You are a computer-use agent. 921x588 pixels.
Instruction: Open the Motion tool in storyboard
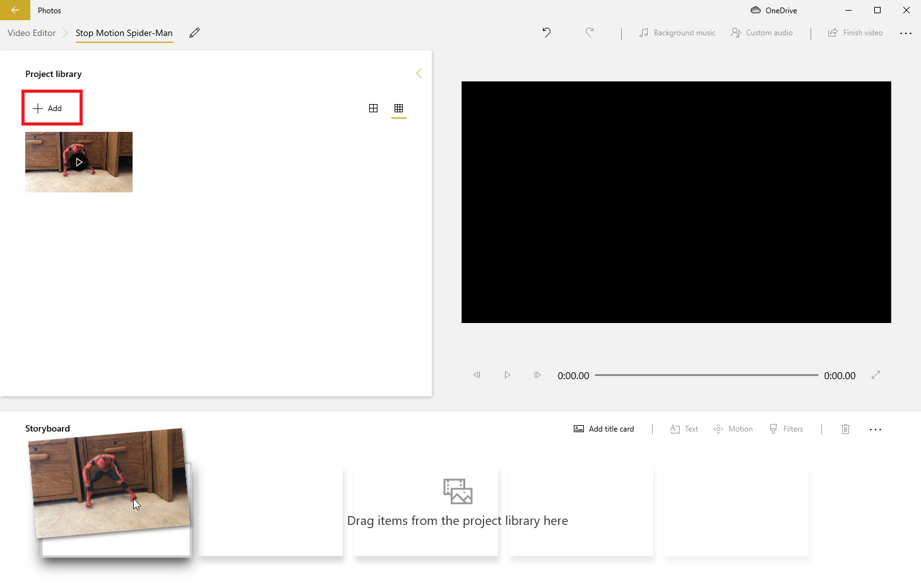pyautogui.click(x=733, y=429)
